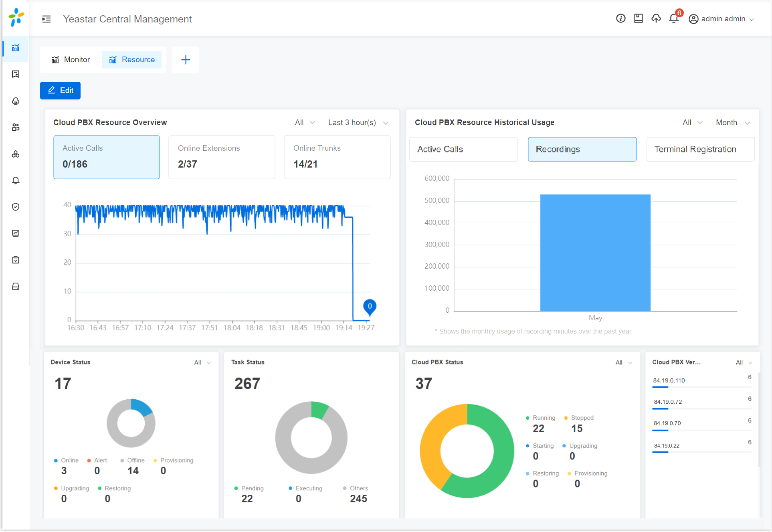Viewport: 772px width, 532px height.
Task: Click the notification bell with badge 6
Action: (674, 18)
